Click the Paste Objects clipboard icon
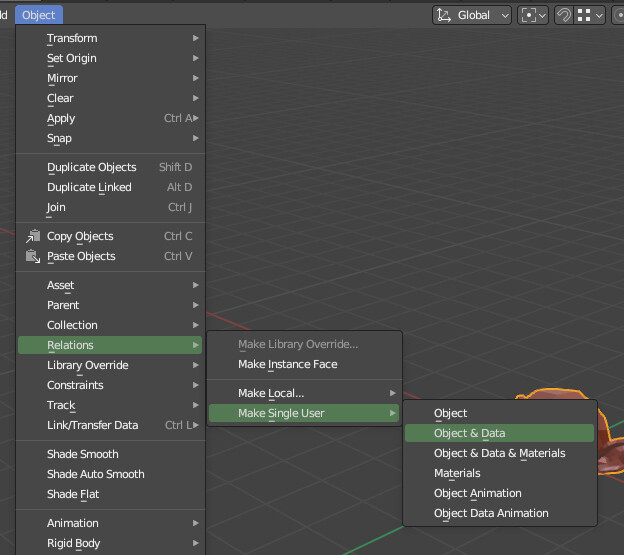Image resolution: width=624 pixels, height=555 pixels. point(33,256)
